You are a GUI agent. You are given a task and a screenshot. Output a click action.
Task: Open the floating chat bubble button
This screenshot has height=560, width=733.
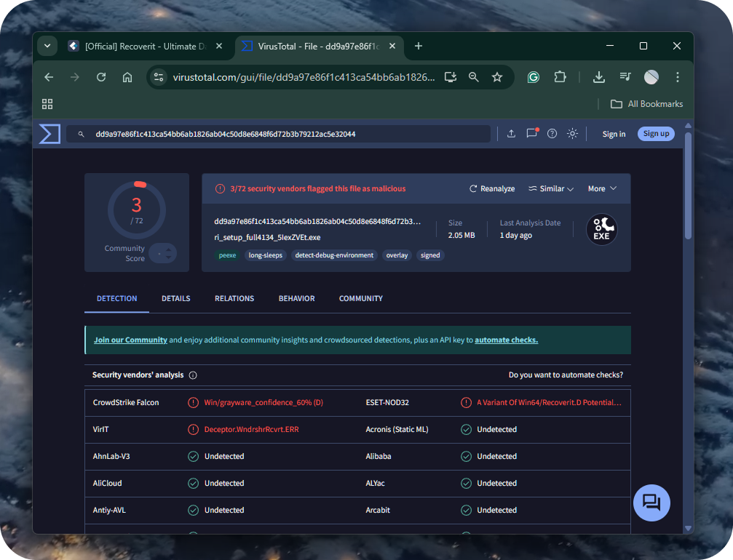coord(651,503)
